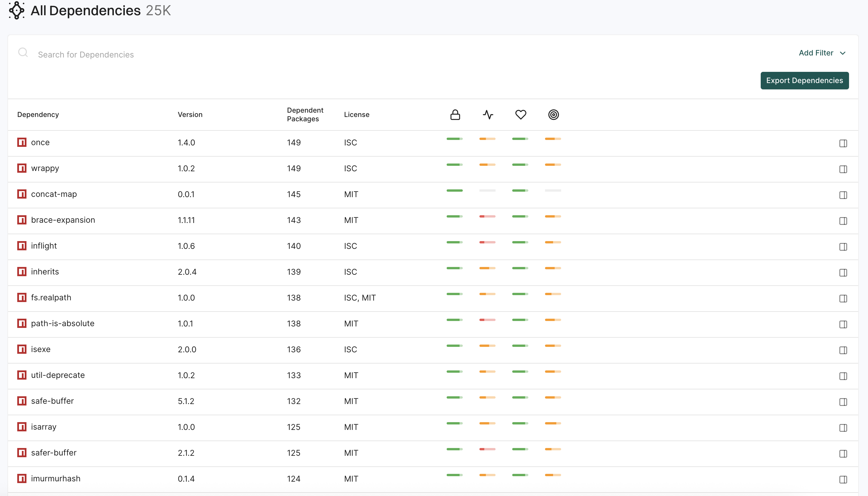Screen dimensions: 868x496
Task: Sort by the Dependency column header
Action: (38, 114)
